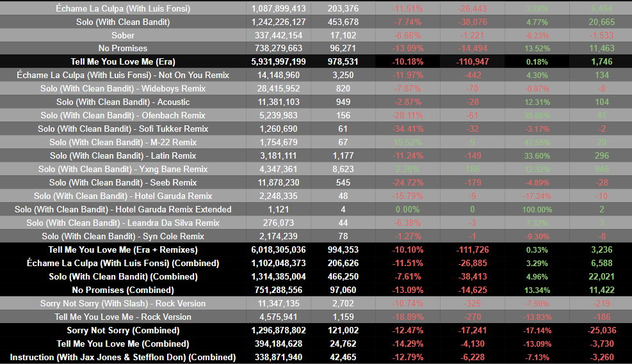The width and height of the screenshot is (632, 364).
Task: Click the 15.52% green percentage cell
Action: [408, 142]
